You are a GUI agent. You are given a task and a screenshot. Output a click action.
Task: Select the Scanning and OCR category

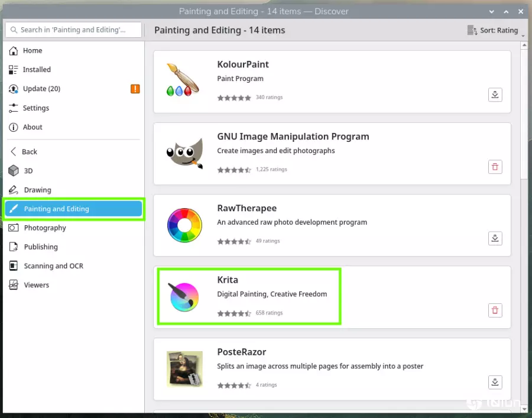(53, 266)
